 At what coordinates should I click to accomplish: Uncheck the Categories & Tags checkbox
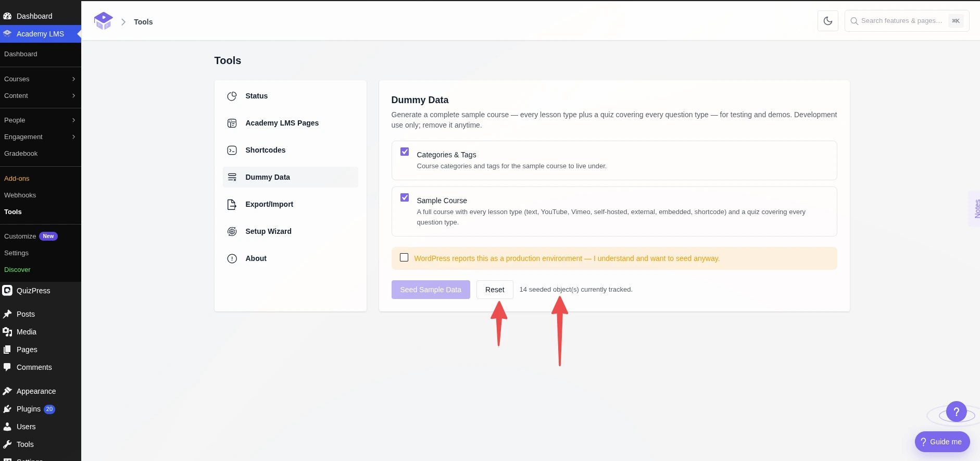click(405, 152)
